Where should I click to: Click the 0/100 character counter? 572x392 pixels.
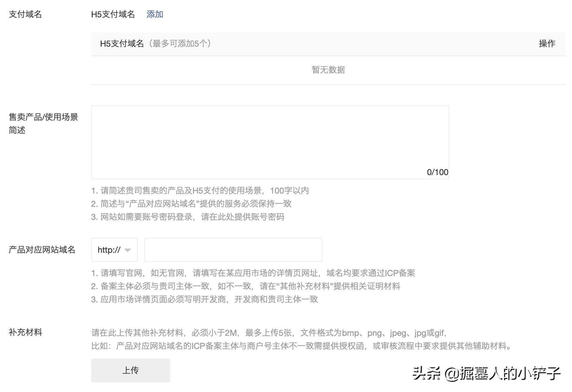tap(437, 172)
